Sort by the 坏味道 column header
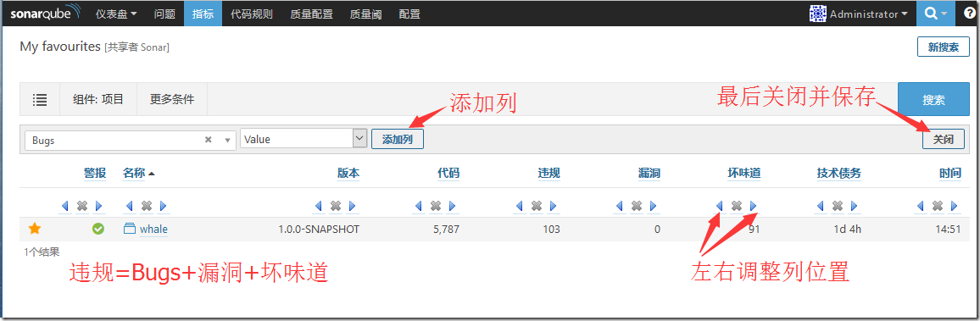The width and height of the screenshot is (980, 321). [x=744, y=173]
